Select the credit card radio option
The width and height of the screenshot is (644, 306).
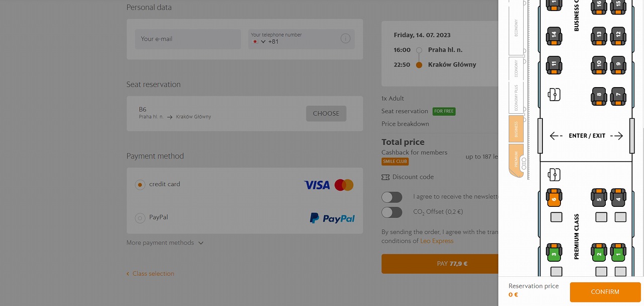[140, 185]
